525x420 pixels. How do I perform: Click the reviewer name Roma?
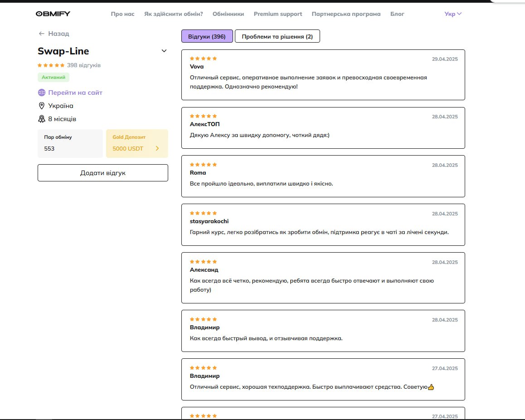(x=198, y=173)
